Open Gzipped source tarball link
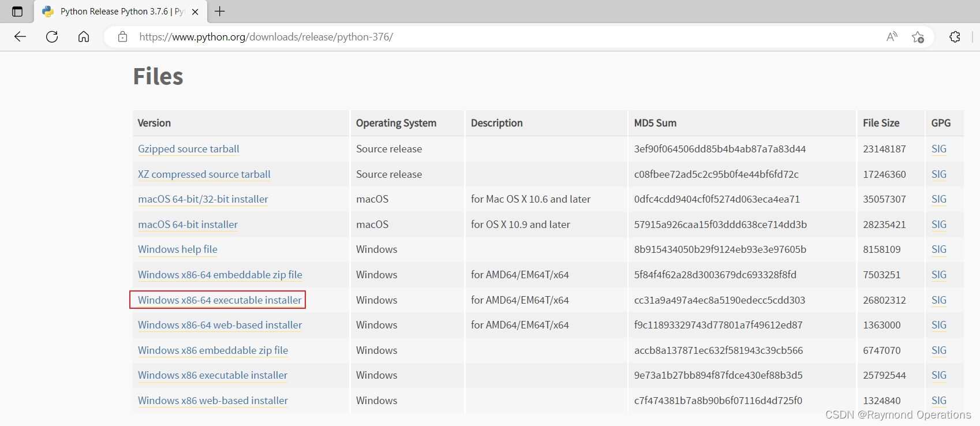 (x=188, y=149)
